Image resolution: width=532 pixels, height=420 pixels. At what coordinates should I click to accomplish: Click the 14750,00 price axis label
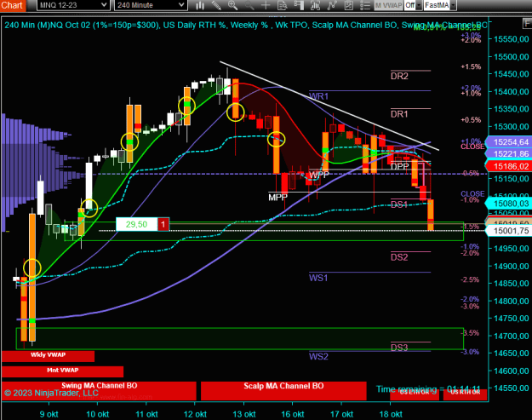tap(511, 318)
